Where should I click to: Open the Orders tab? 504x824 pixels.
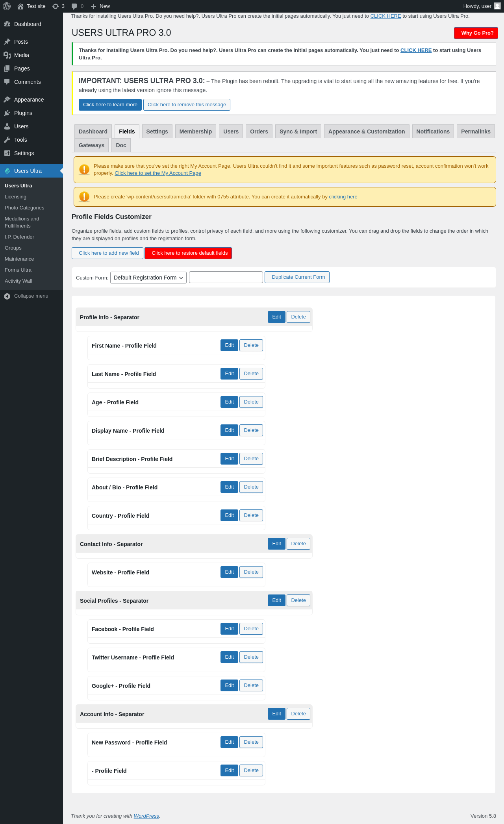click(259, 131)
